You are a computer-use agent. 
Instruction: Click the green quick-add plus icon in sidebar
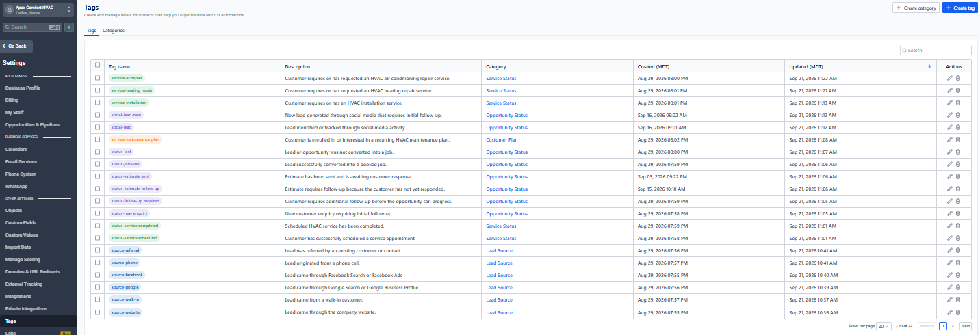pyautogui.click(x=69, y=27)
